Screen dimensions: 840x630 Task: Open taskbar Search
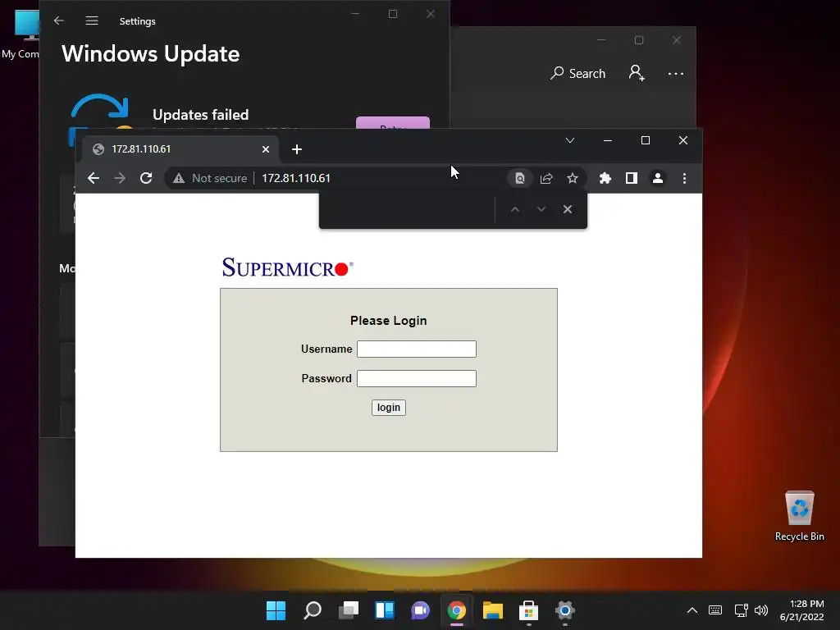pos(313,610)
